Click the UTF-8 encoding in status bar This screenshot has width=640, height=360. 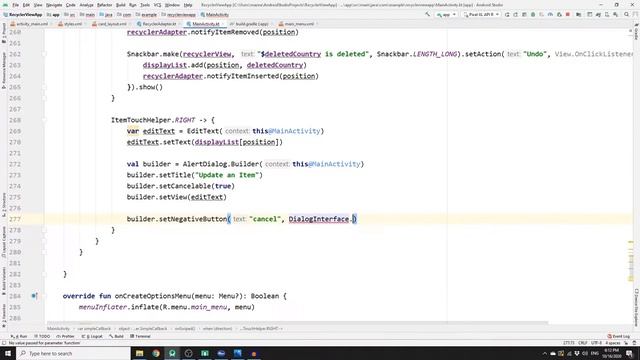tap(596, 343)
